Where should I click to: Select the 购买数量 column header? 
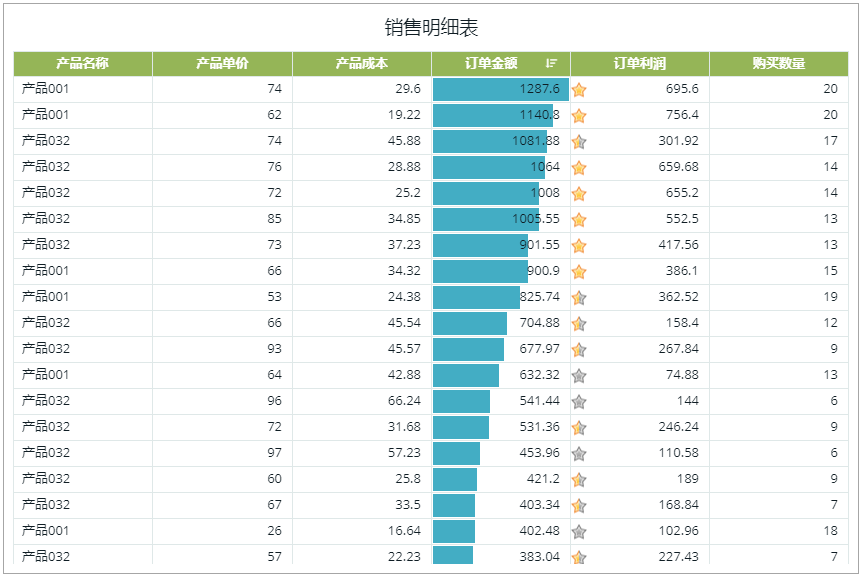tap(779, 64)
